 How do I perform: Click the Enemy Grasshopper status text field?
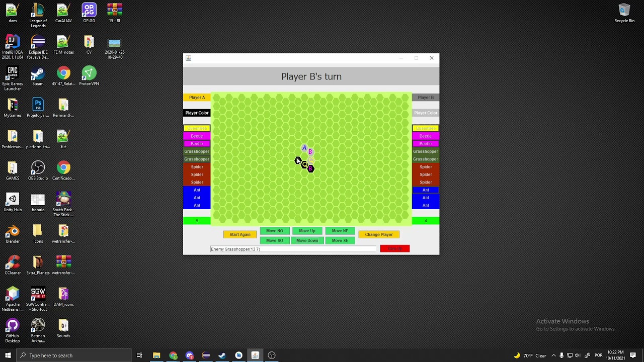click(x=293, y=249)
